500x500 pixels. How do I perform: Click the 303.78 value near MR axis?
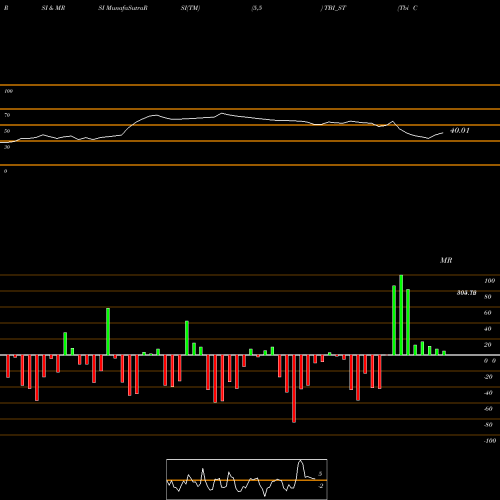466,293
